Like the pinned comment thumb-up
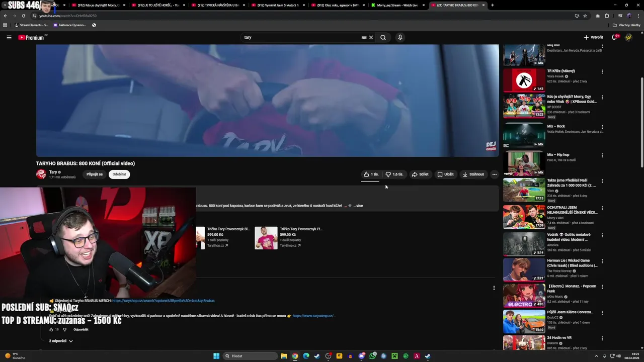 [51, 329]
